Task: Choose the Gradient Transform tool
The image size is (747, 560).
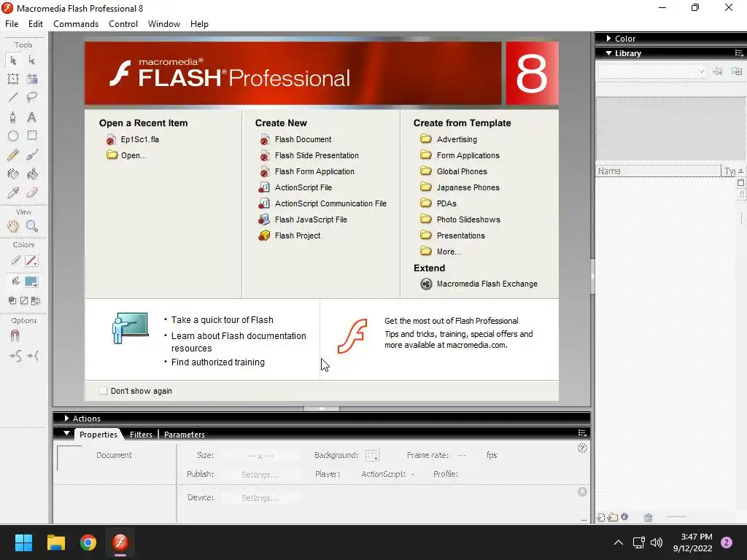Action: point(32,79)
